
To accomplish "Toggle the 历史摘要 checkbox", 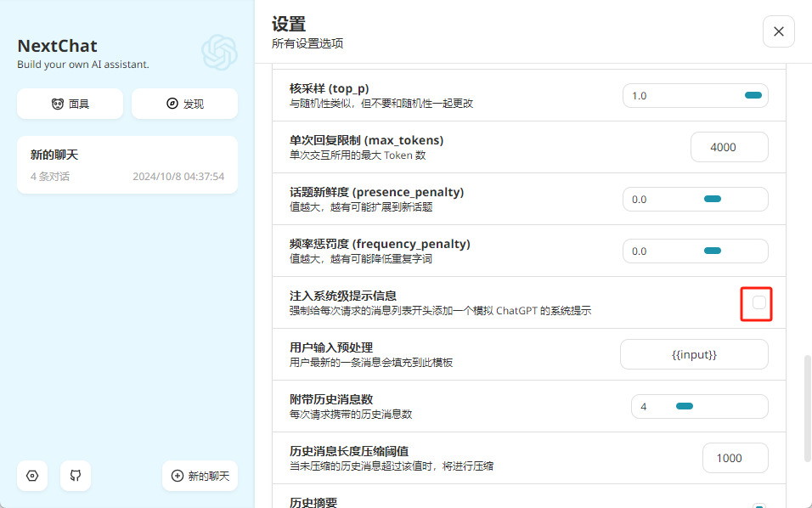I will click(x=758, y=505).
